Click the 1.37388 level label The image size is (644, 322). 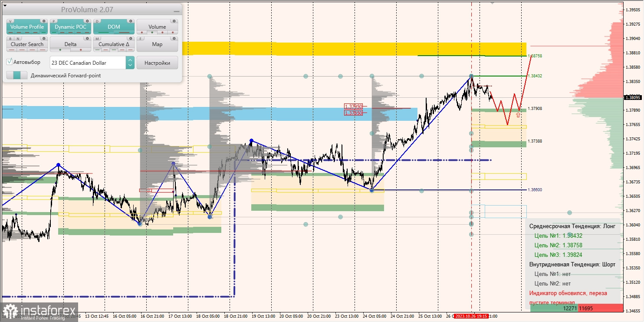(x=535, y=141)
